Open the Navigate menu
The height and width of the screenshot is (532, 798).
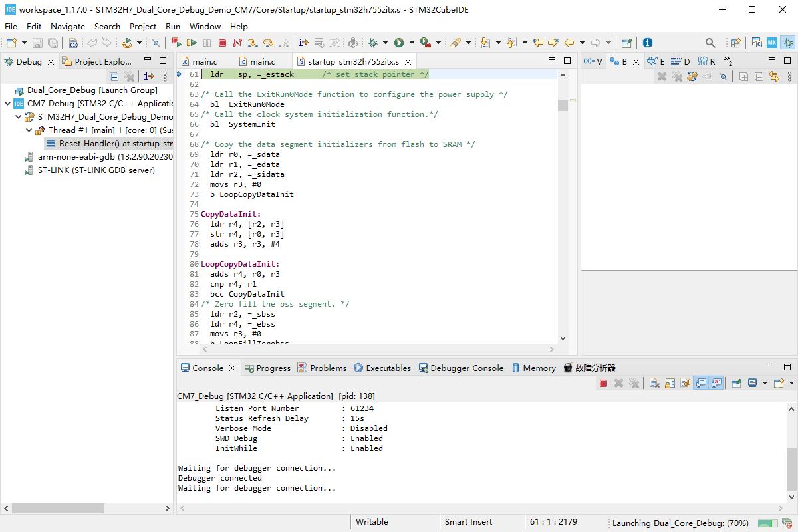coord(68,27)
